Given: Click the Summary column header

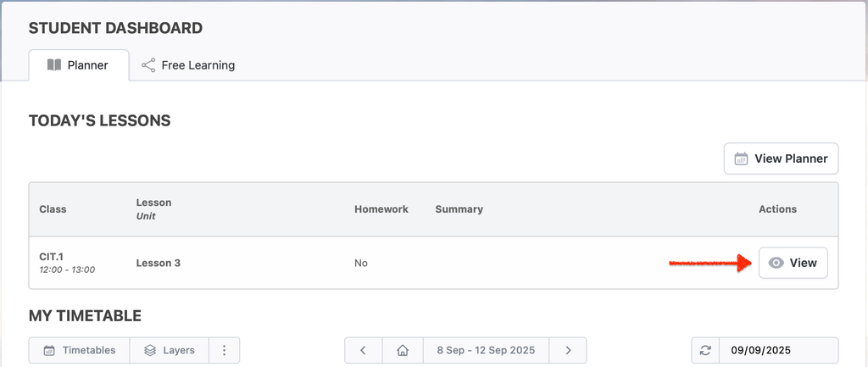Looking at the screenshot, I should point(459,209).
